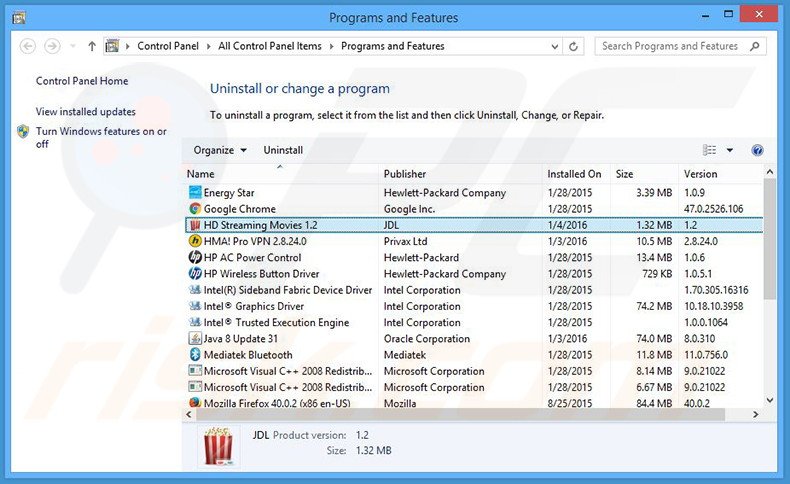Select the Google Chrome icon
This screenshot has height=484, width=790.
(x=195, y=209)
